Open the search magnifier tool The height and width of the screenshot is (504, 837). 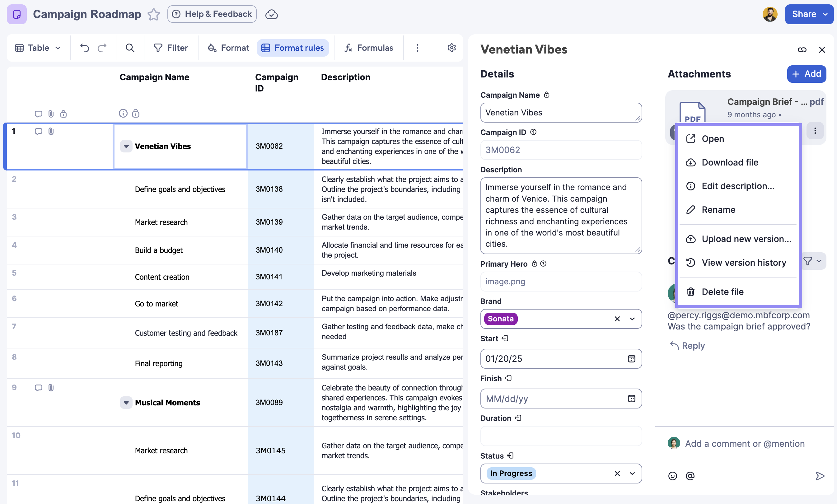pos(130,48)
